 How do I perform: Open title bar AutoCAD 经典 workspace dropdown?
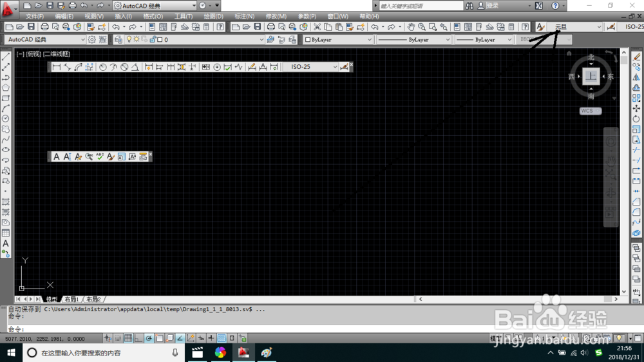coord(155,6)
